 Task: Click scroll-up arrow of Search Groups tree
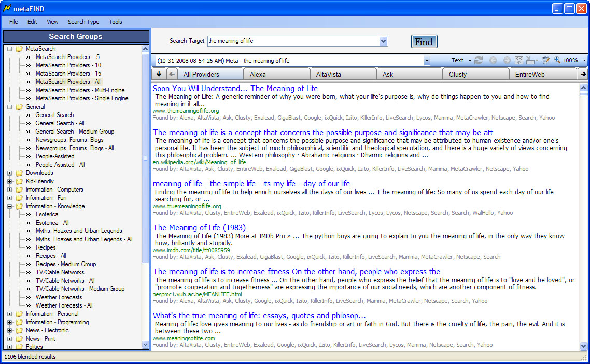pos(146,49)
